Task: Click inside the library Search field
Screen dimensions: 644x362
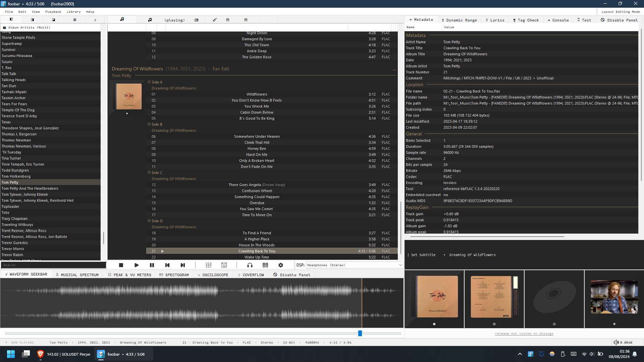Action: coord(53,265)
